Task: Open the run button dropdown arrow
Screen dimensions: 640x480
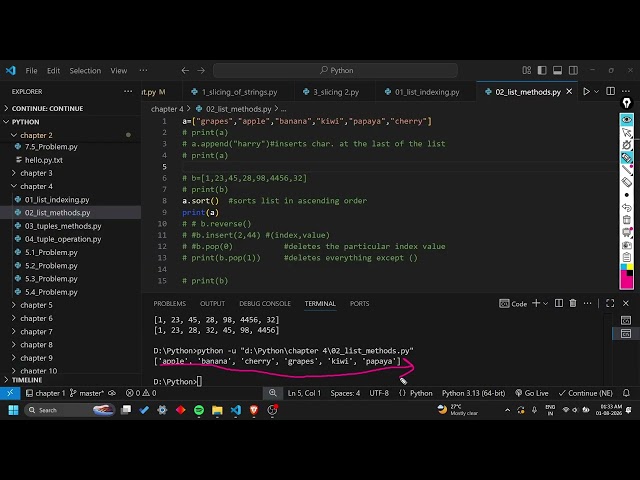Action: click(x=596, y=91)
